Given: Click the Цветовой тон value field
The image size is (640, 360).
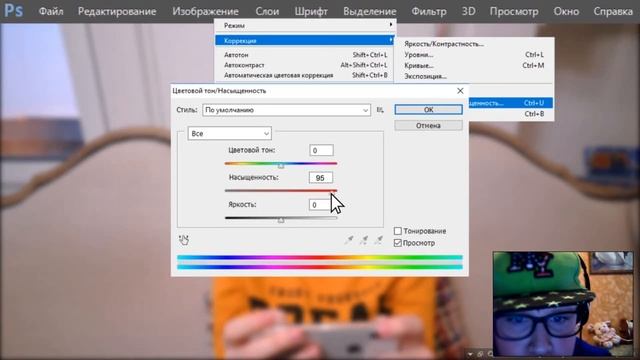Looking at the screenshot, I should coord(321,150).
